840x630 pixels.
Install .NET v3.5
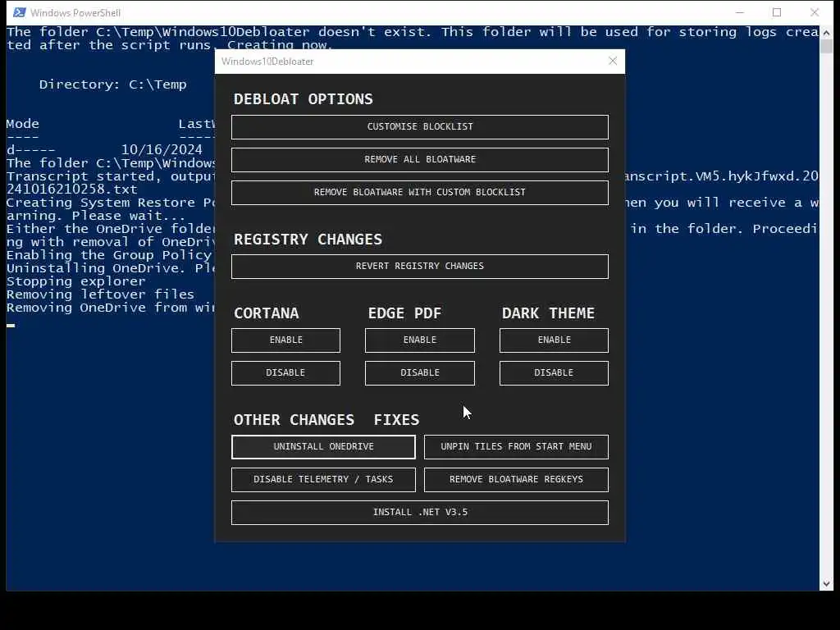click(419, 513)
